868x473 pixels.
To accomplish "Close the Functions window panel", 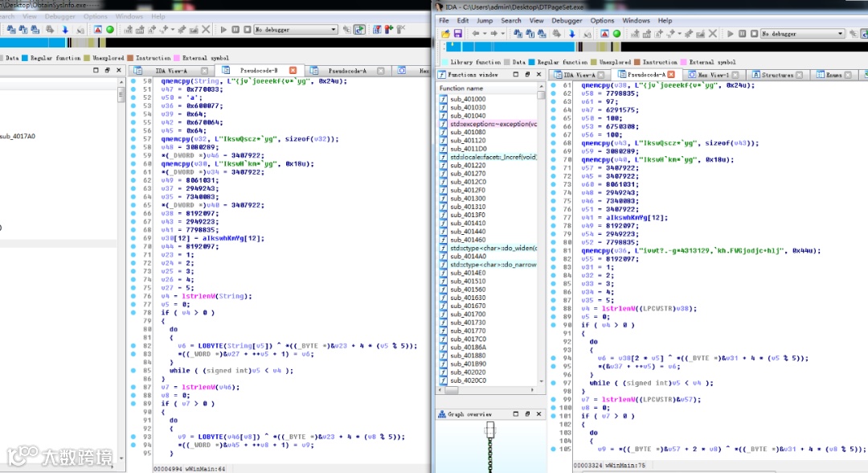I will point(538,74).
